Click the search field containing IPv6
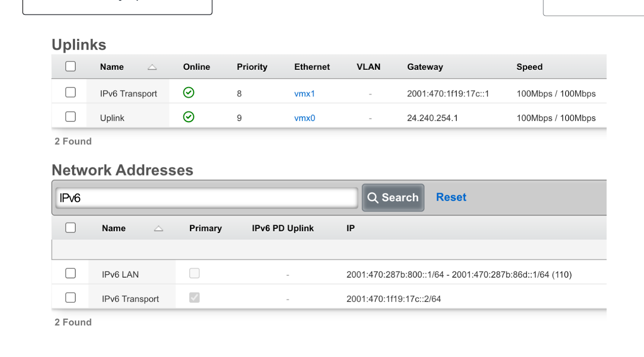Viewport: 644px width, 357px height. tap(207, 198)
